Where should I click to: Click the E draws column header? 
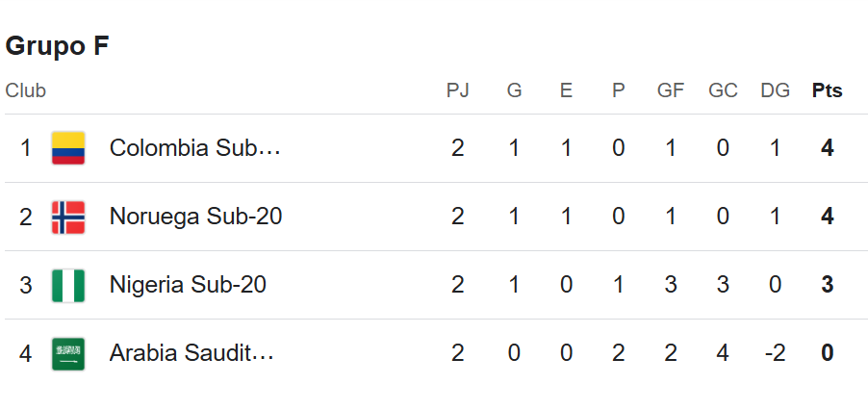(x=566, y=90)
